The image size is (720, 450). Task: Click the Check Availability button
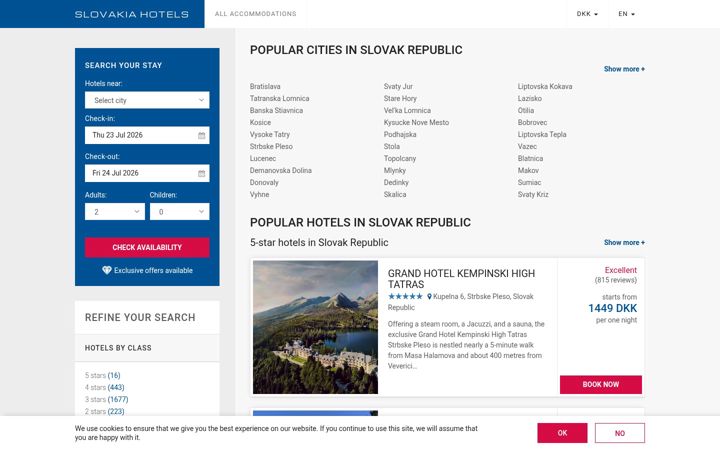point(147,248)
